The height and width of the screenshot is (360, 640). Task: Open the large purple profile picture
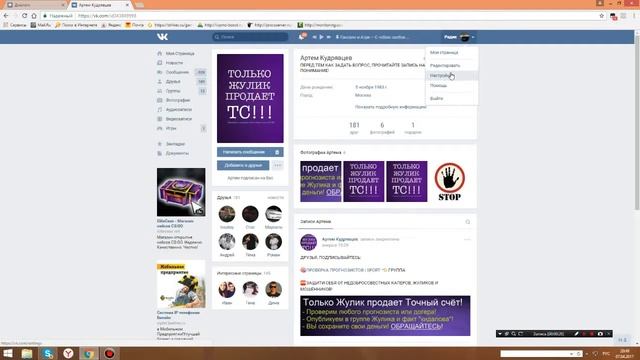pyautogui.click(x=250, y=98)
